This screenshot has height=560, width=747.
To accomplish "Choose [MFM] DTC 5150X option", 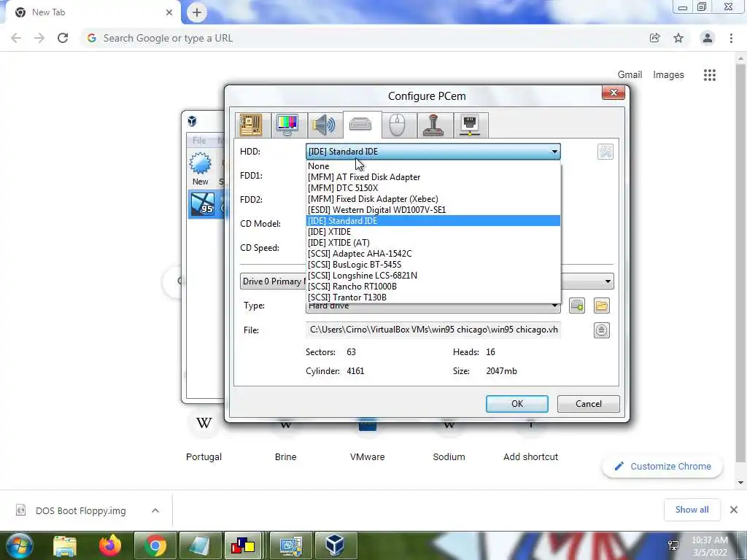I will pos(433,188).
